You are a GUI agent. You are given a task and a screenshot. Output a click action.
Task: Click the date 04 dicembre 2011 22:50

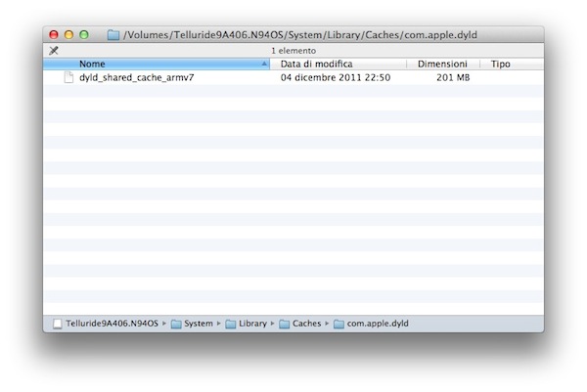pos(336,77)
